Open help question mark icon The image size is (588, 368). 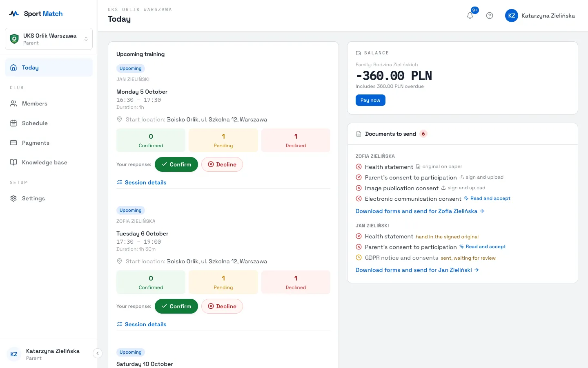[x=490, y=16]
